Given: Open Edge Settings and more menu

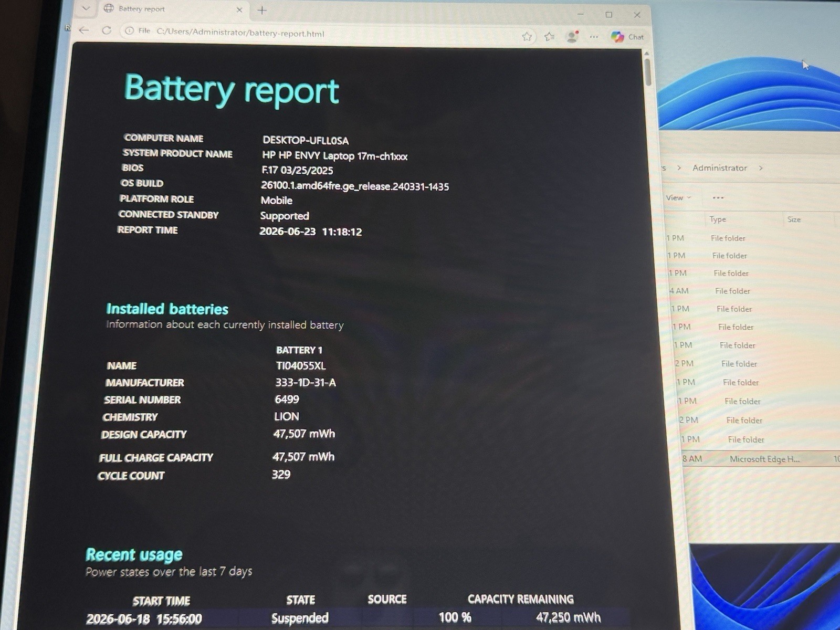Looking at the screenshot, I should [x=594, y=37].
